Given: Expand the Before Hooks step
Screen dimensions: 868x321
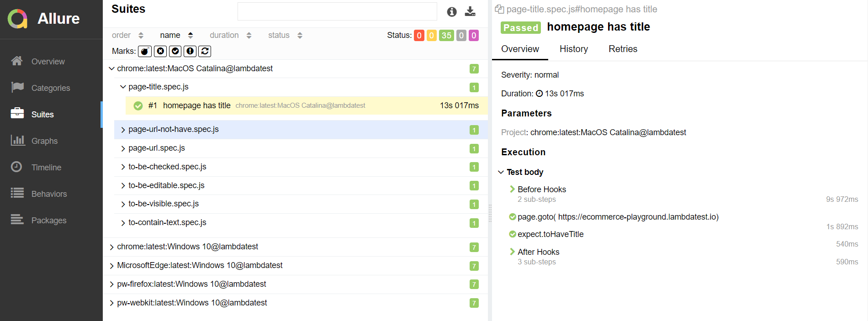Looking at the screenshot, I should click(x=542, y=189).
